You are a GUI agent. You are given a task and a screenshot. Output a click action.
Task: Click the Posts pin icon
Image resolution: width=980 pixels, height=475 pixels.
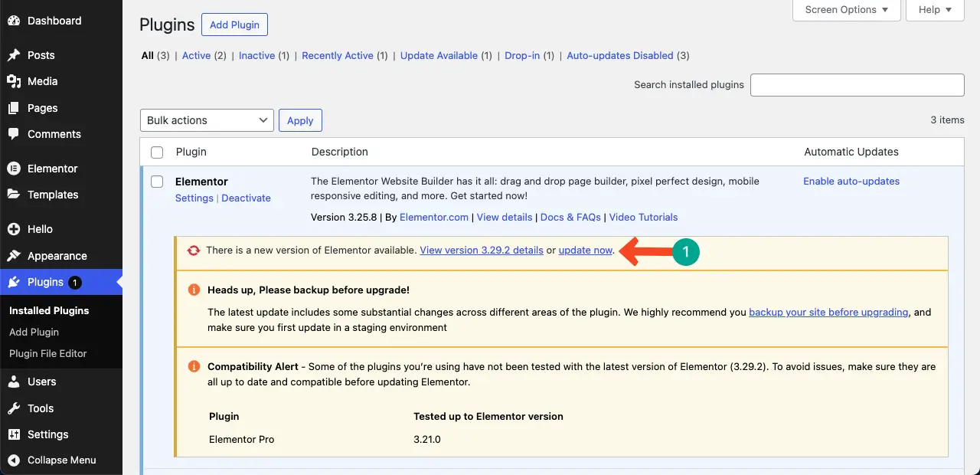[14, 55]
